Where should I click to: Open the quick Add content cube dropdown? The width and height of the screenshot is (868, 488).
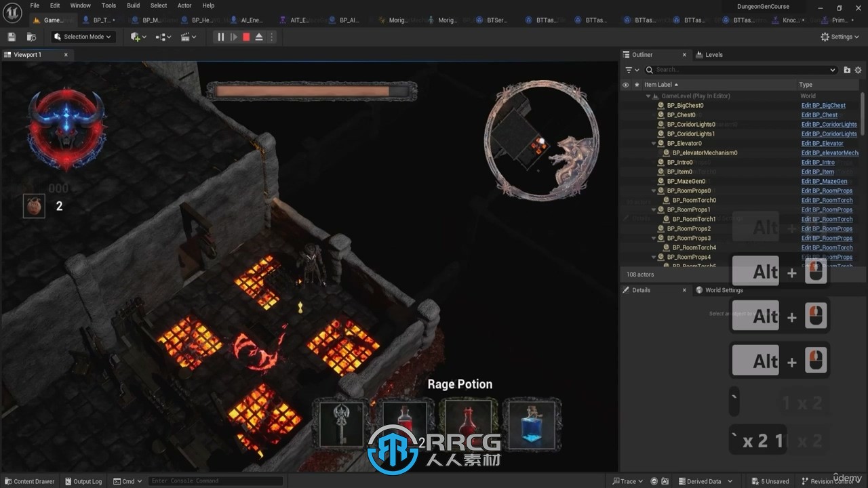(x=138, y=37)
